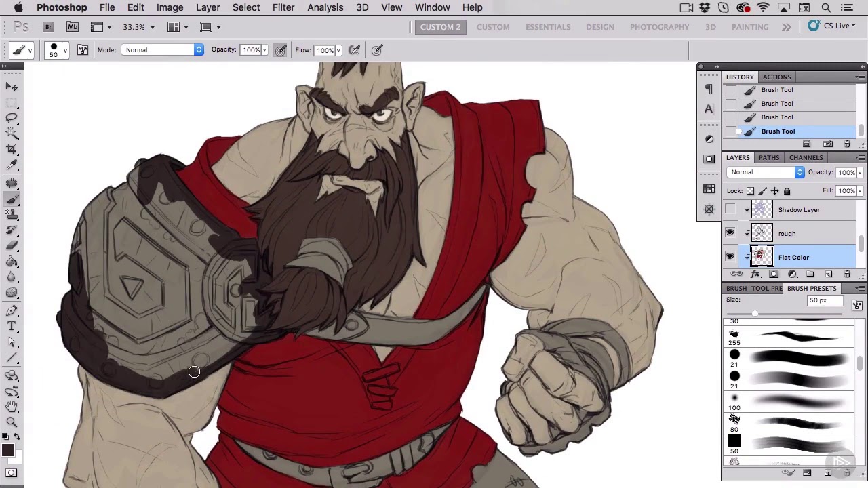Select the Zoom tool
This screenshot has height=488, width=868.
pos(12,422)
